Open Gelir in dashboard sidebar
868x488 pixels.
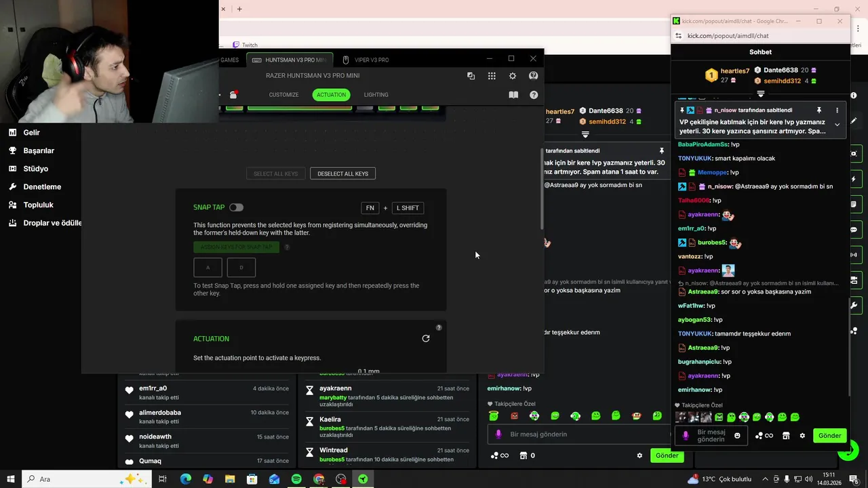click(x=31, y=133)
